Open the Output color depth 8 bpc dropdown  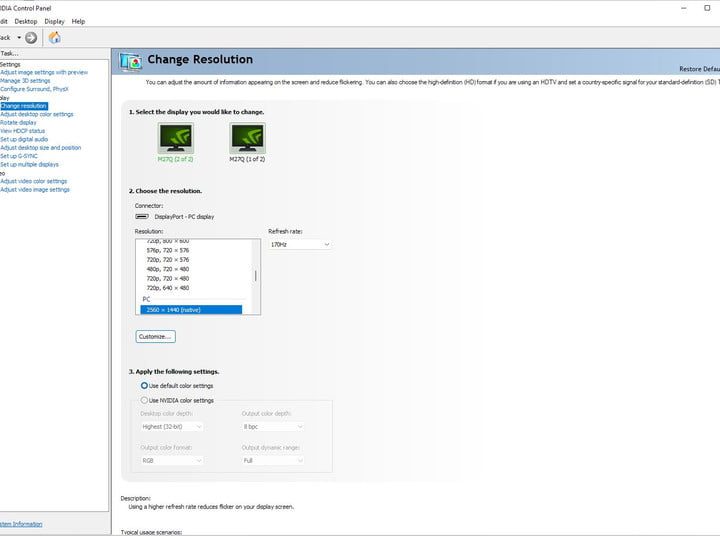point(273,427)
